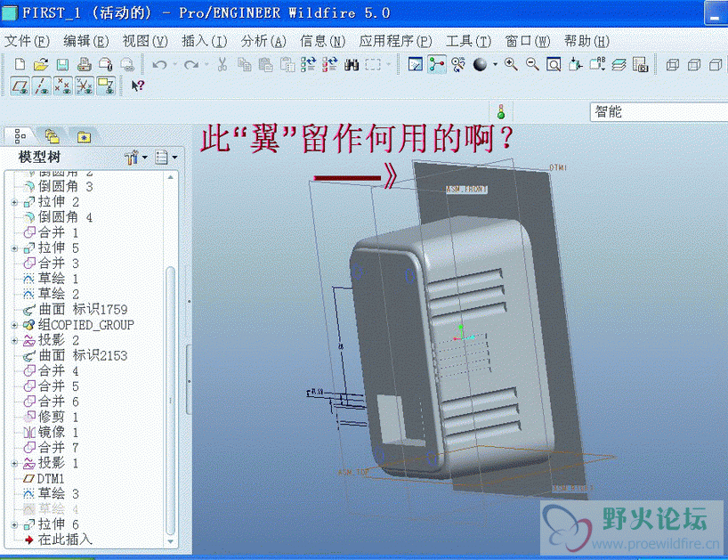Redo the last action
The image size is (728, 560).
pos(190,64)
